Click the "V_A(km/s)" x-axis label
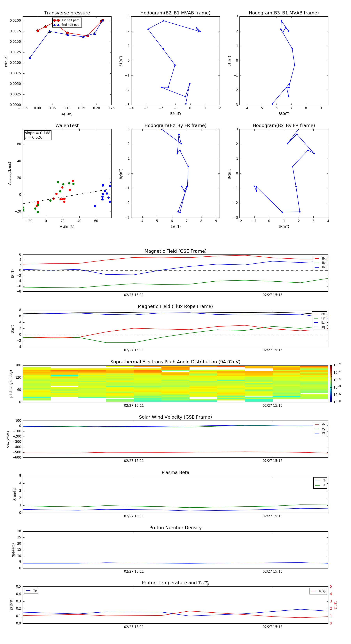 (67, 227)
